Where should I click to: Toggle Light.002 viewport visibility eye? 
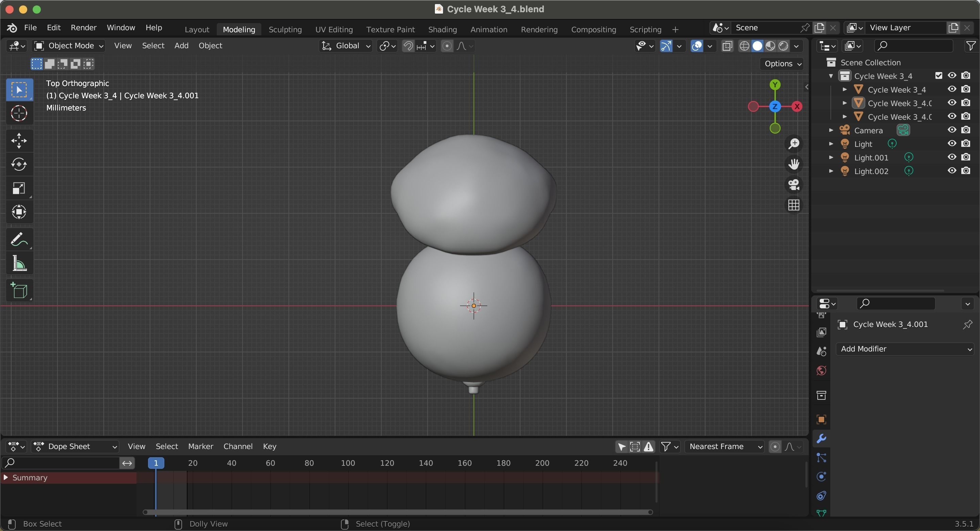pyautogui.click(x=951, y=171)
